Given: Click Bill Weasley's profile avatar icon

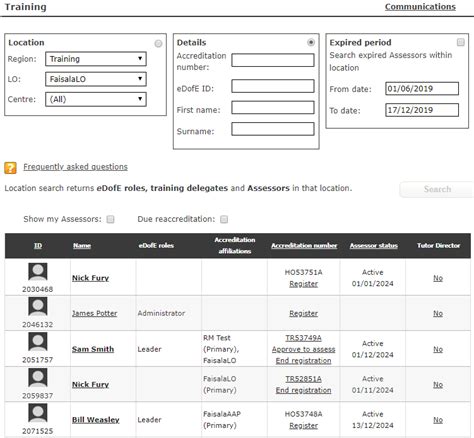Looking at the screenshot, I should 38,413.
